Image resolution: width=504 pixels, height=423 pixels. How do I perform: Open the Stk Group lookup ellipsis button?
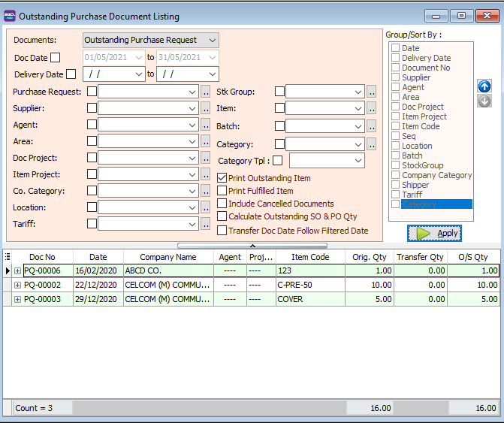[x=372, y=92]
